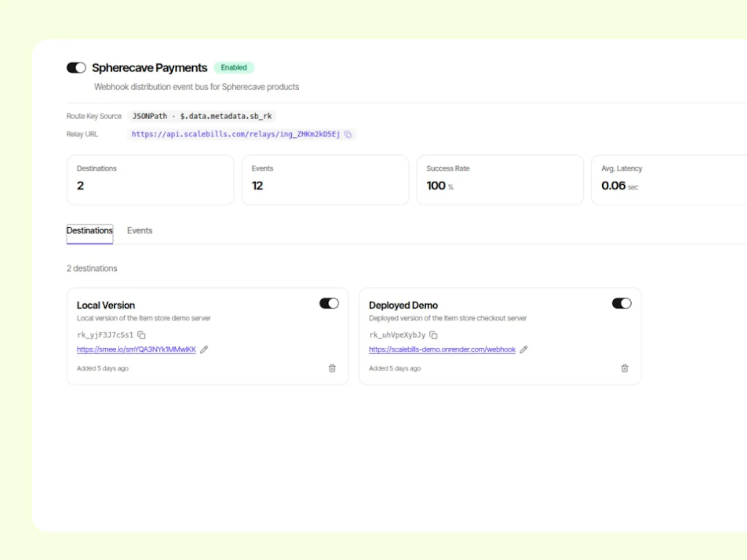This screenshot has width=747, height=560.
Task: Delete the Local Version destination
Action: (332, 368)
